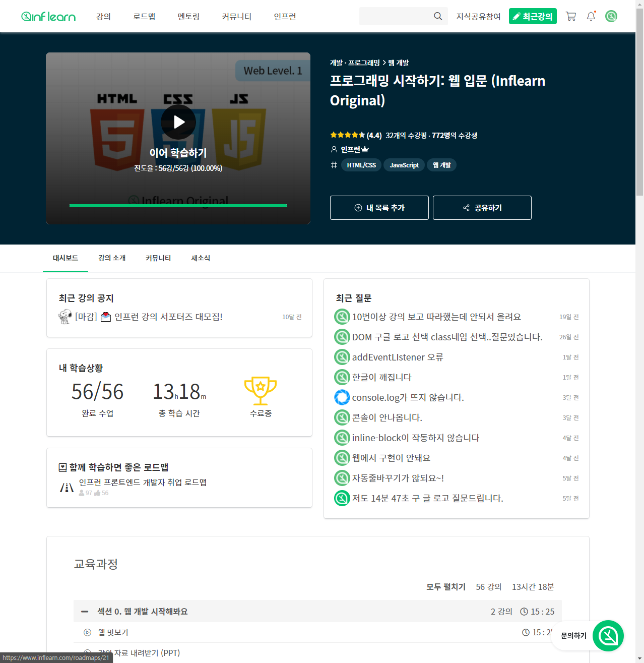644x663 pixels.
Task: Click the 내 목록 추가 button
Action: (x=379, y=208)
